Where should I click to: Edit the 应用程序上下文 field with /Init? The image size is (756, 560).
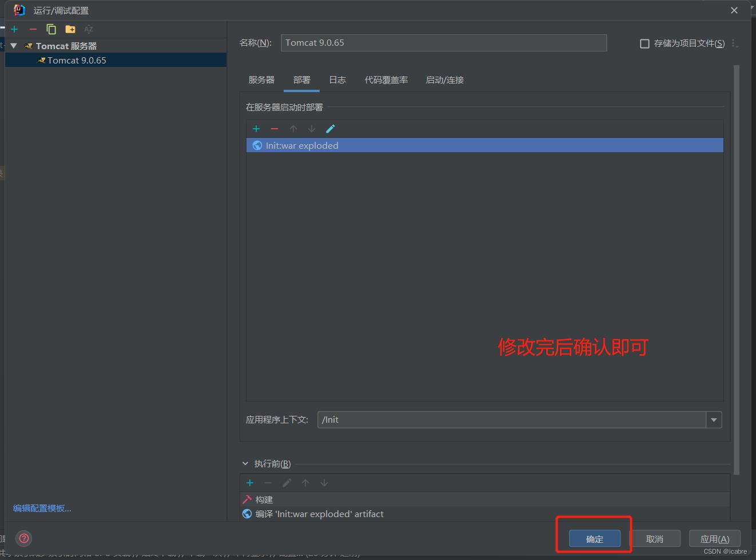pyautogui.click(x=512, y=420)
